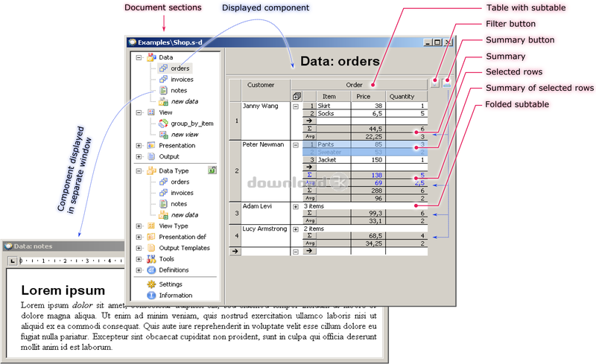The width and height of the screenshot is (596, 364).
Task: Open the invoices table under Data
Action: click(x=177, y=80)
